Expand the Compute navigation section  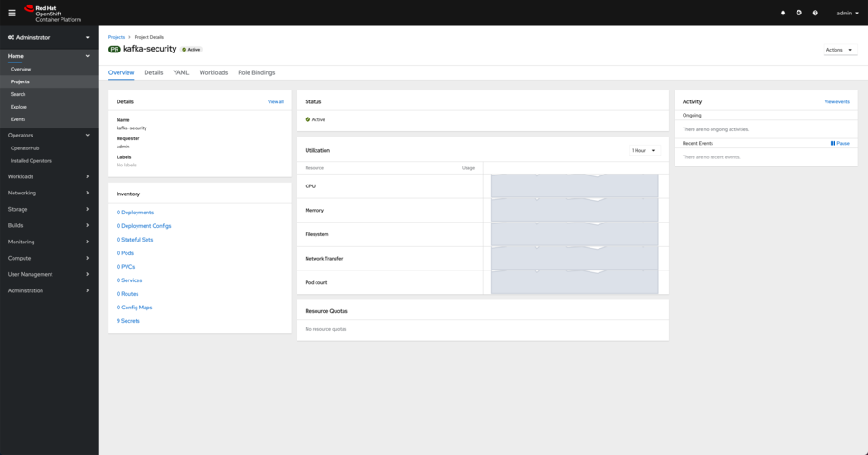pos(49,258)
